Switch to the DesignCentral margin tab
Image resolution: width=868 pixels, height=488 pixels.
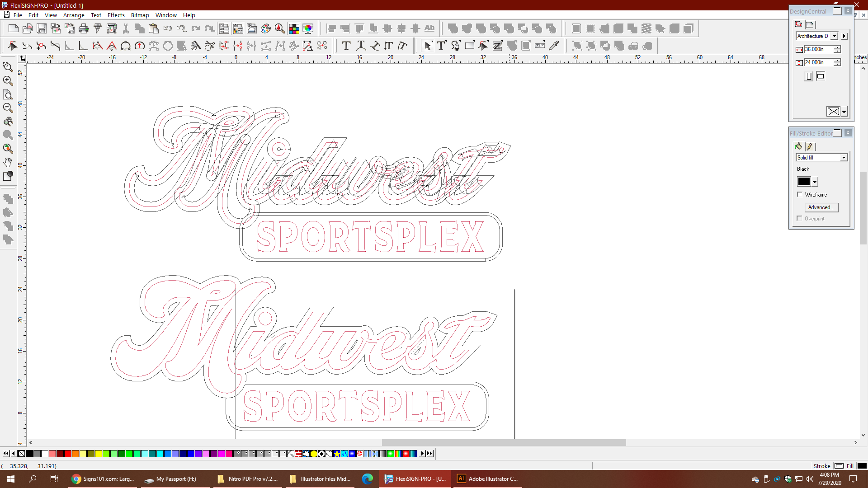(x=810, y=24)
